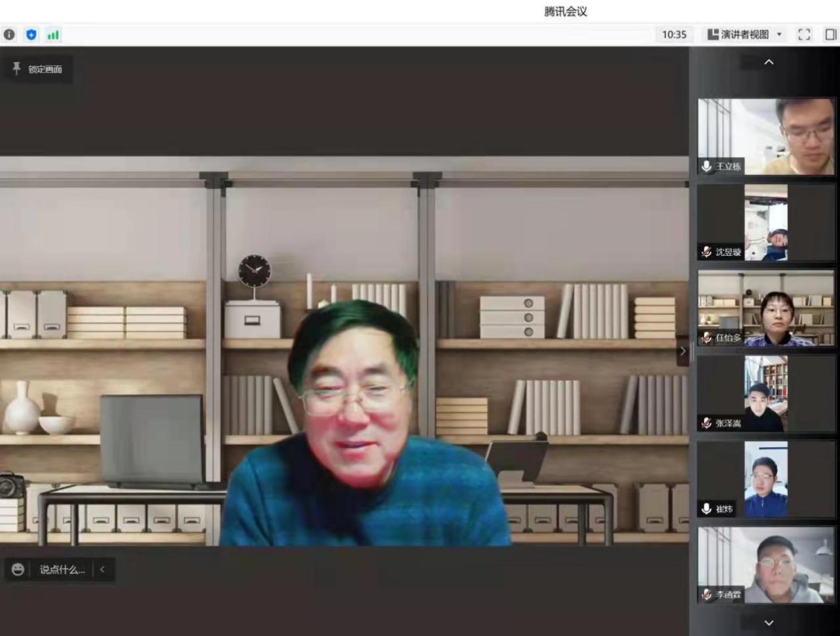Collapse the participant strip using side arrow
This screenshot has width=840, height=636.
683,351
